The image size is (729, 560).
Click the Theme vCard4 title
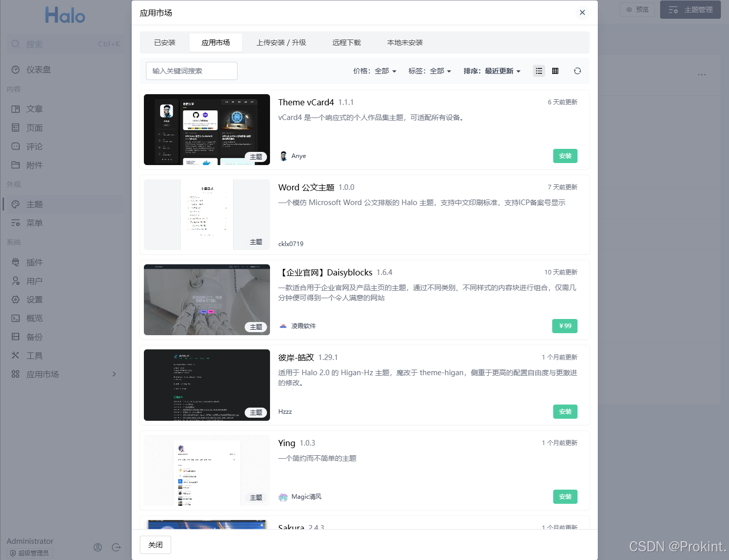[306, 102]
